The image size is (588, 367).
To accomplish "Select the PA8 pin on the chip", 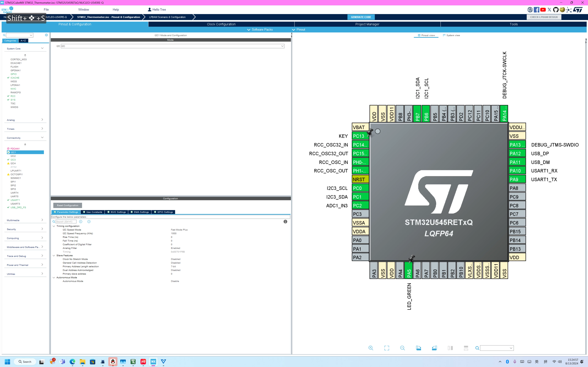I will (x=517, y=188).
